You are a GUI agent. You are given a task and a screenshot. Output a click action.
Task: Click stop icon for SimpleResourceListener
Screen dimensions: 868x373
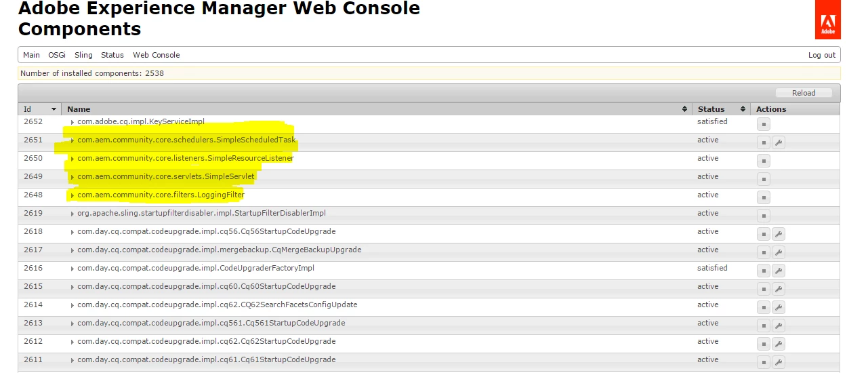pos(764,161)
